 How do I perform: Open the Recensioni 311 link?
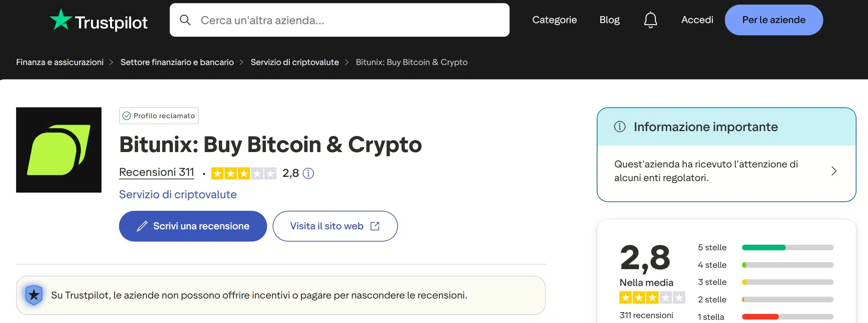point(157,172)
